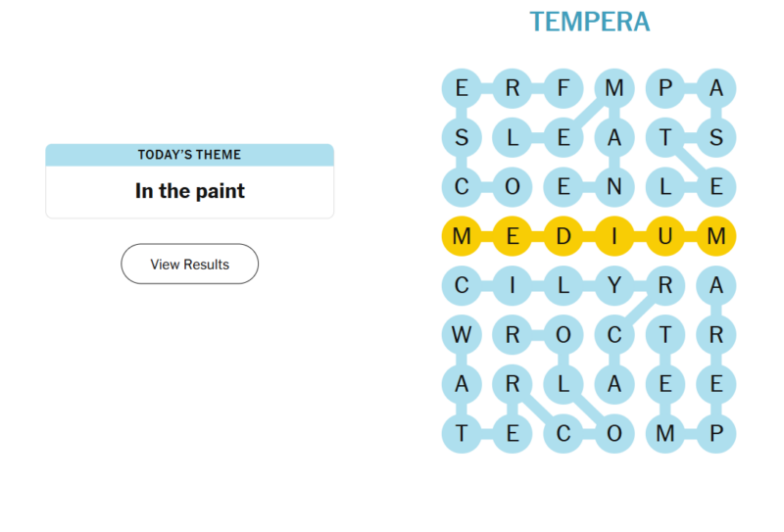
Task: Click the TEMPERA word heading
Action: pyautogui.click(x=589, y=22)
